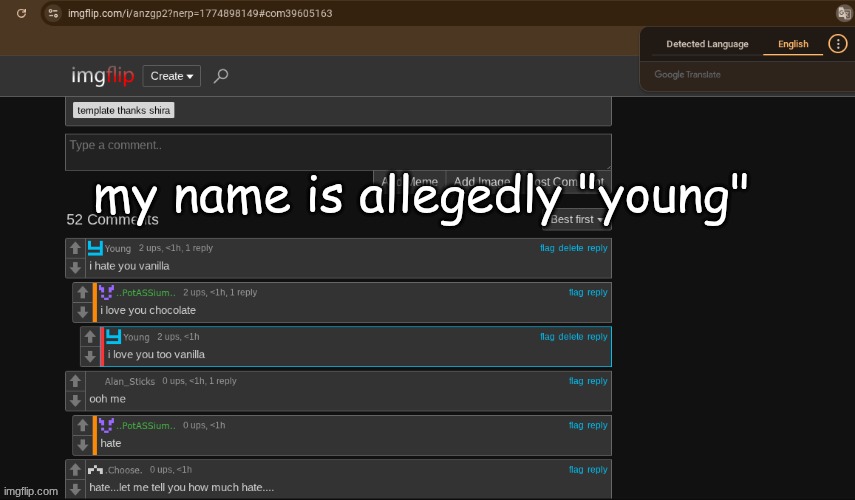Click Young's avatar icon on top comment
The width and height of the screenshot is (855, 500).
pyautogui.click(x=95, y=248)
